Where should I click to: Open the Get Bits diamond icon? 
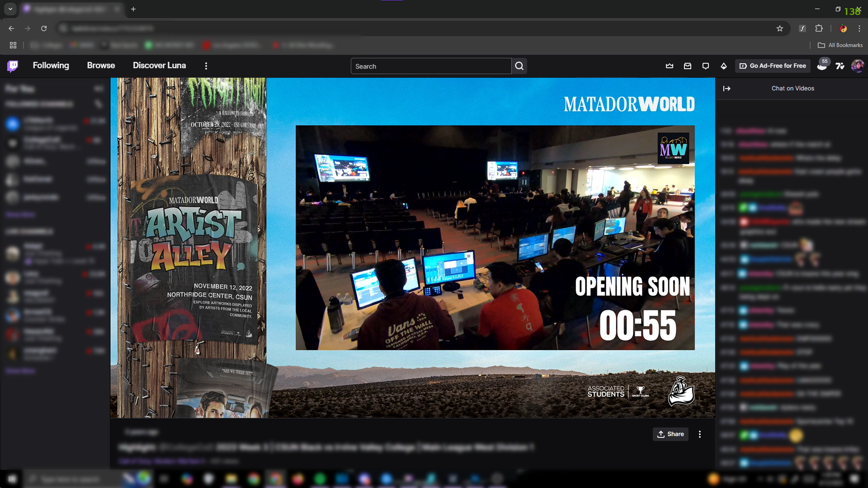pyautogui.click(x=724, y=66)
